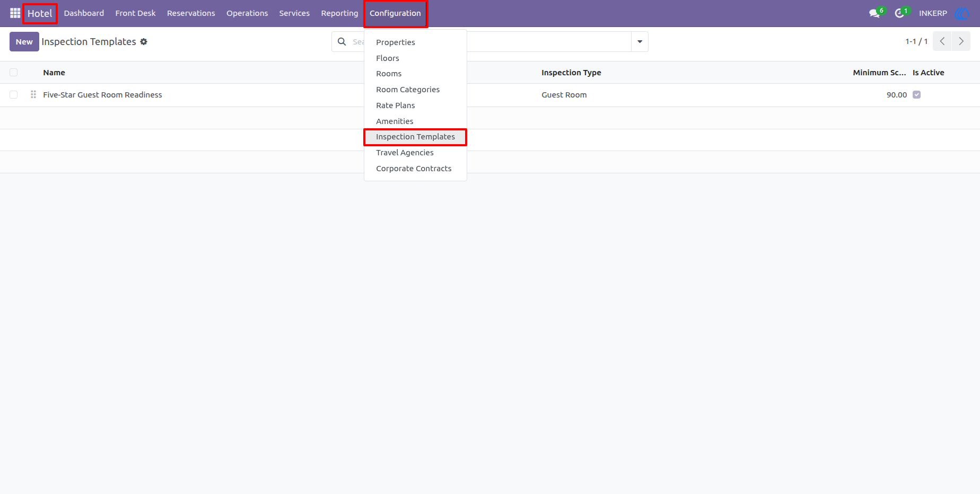The image size is (980, 494).
Task: Go to previous page arrow
Action: [942, 41]
